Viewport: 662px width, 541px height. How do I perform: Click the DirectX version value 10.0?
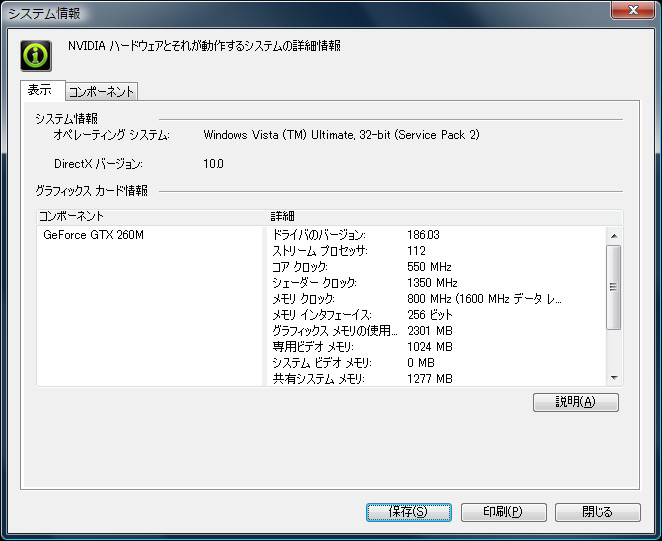tap(213, 164)
